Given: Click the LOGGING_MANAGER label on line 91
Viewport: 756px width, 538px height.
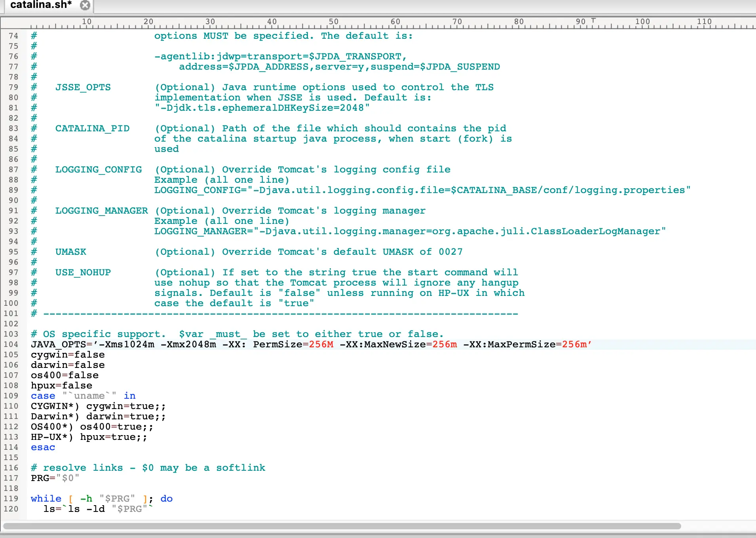Looking at the screenshot, I should tap(102, 211).
